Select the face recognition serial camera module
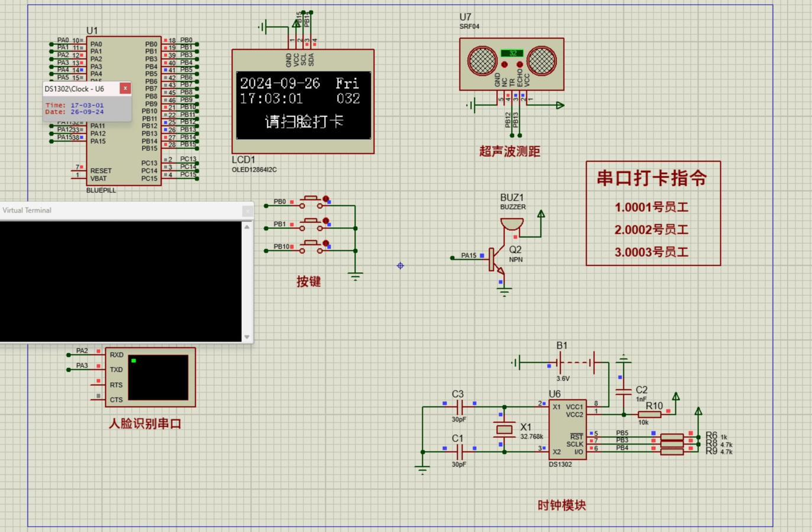The height and width of the screenshot is (532, 812). point(149,378)
